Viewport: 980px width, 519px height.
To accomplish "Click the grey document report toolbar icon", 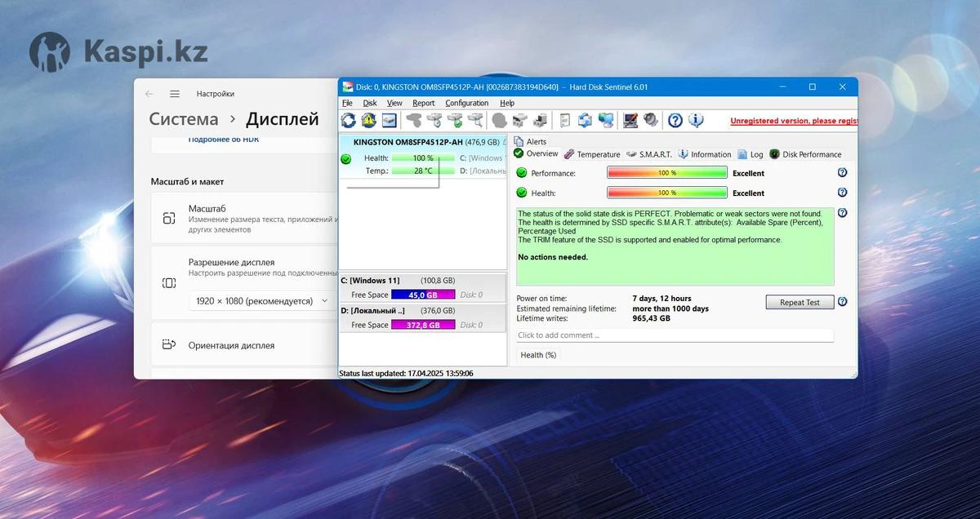I will pos(564,121).
